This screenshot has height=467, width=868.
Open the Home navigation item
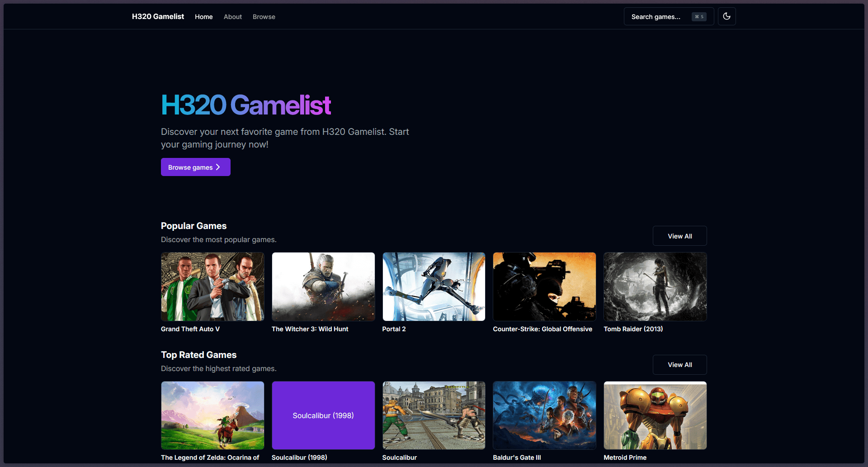click(x=204, y=17)
